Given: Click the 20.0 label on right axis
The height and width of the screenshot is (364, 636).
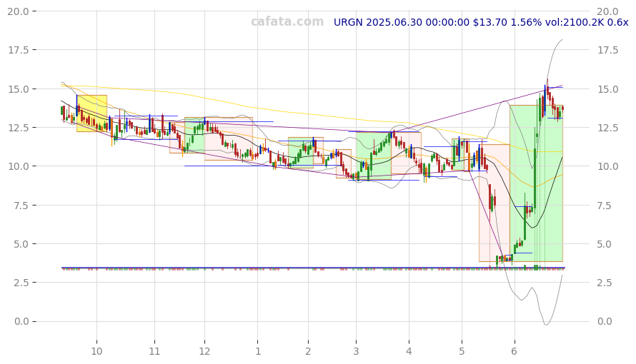Looking at the screenshot, I should [608, 11].
